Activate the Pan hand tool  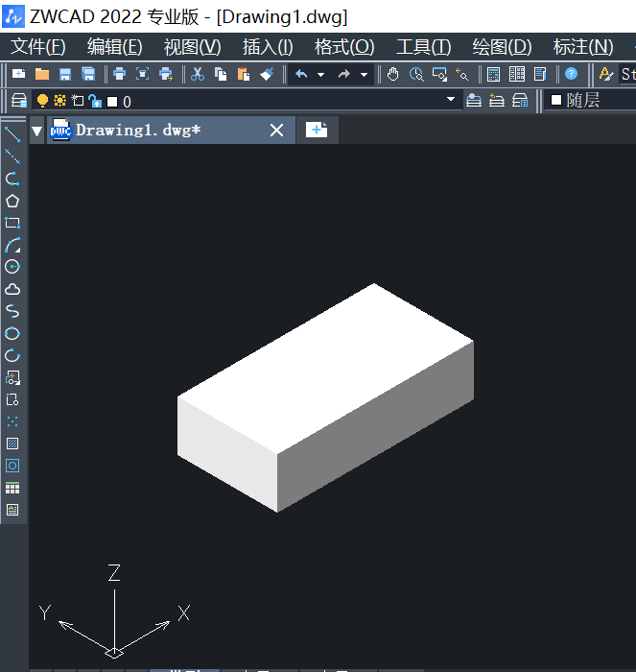(392, 74)
